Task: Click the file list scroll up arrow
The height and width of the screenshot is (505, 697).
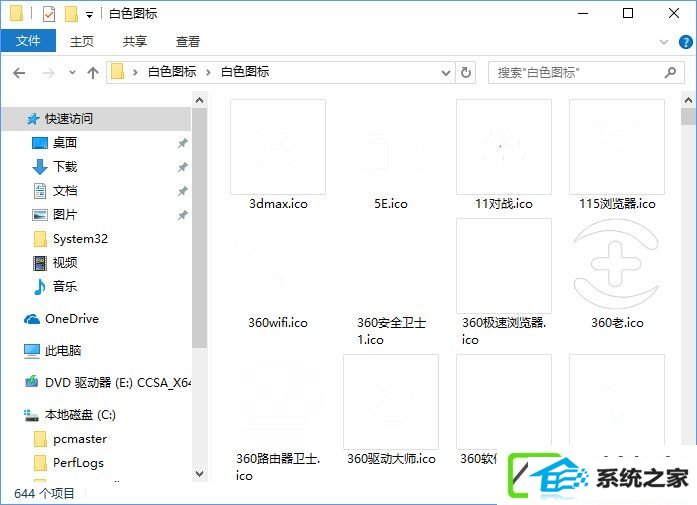Action: click(689, 100)
